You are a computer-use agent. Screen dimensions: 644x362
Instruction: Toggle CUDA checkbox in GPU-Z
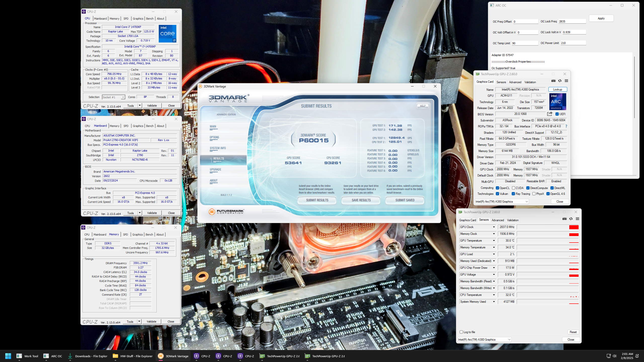pyautogui.click(x=513, y=188)
